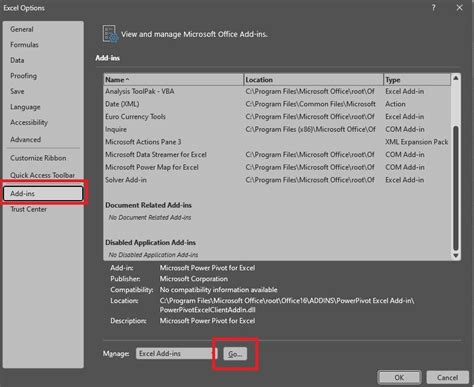The width and height of the screenshot is (474, 387).
Task: Close the Excel Options dialog
Action: (x=459, y=8)
